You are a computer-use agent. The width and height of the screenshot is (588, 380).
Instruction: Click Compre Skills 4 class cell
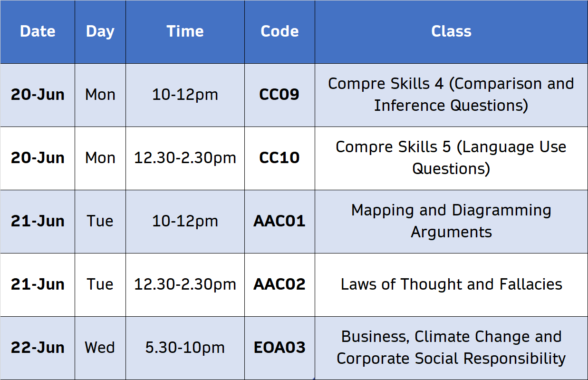451,95
